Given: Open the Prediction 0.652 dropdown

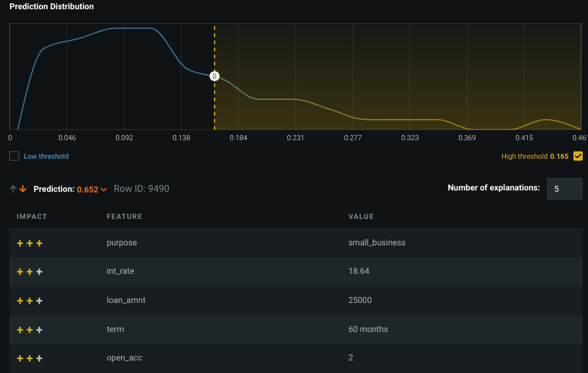Looking at the screenshot, I should coord(92,190).
